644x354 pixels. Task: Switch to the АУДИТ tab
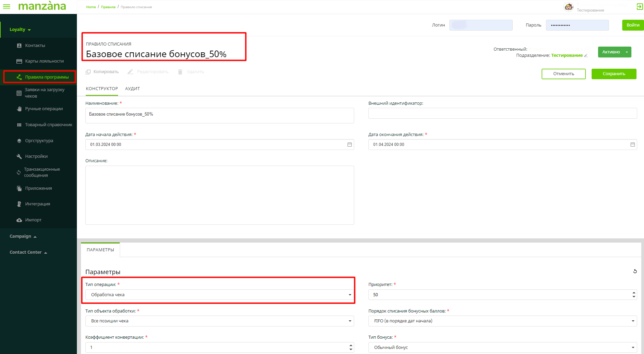pyautogui.click(x=132, y=89)
